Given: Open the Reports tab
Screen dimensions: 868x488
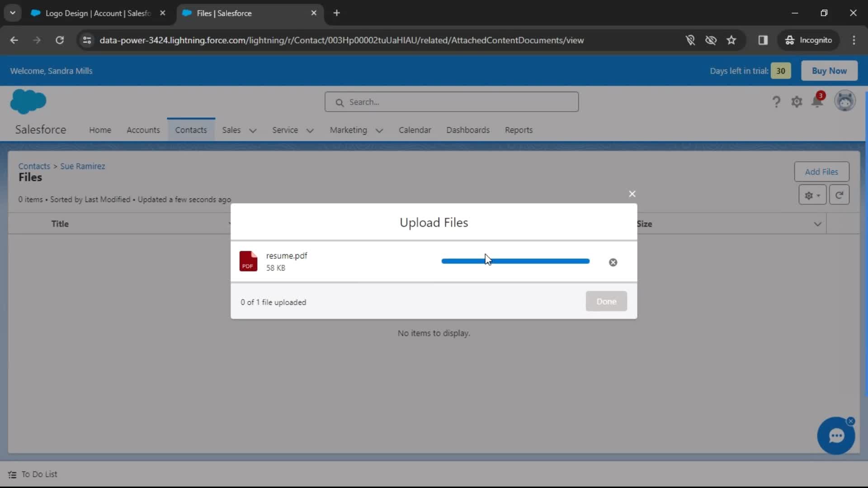Looking at the screenshot, I should tap(519, 130).
